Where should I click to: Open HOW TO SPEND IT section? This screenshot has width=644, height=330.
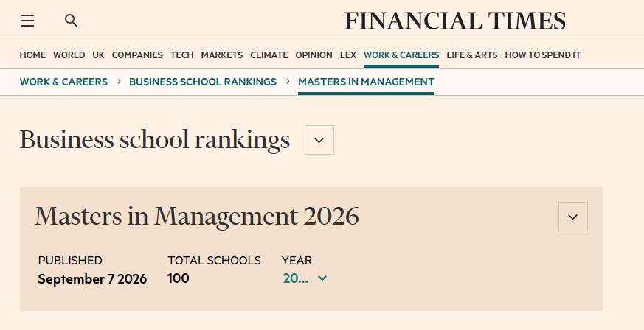[x=542, y=55]
